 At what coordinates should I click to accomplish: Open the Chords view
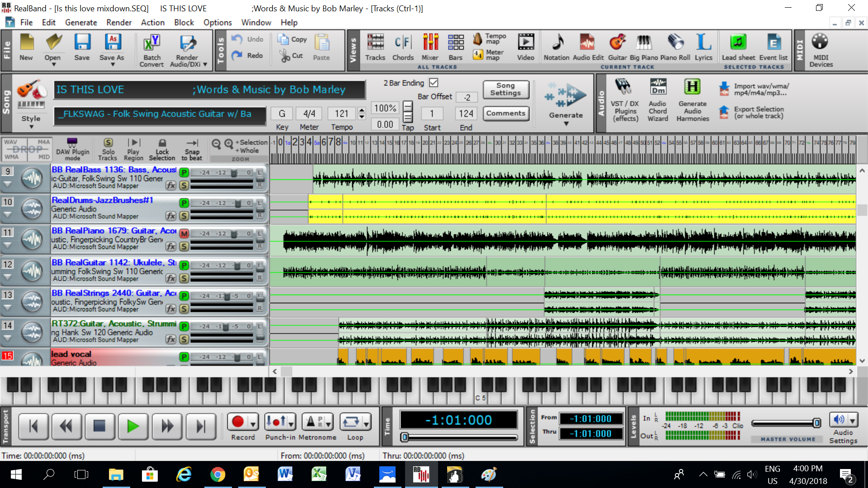[403, 47]
